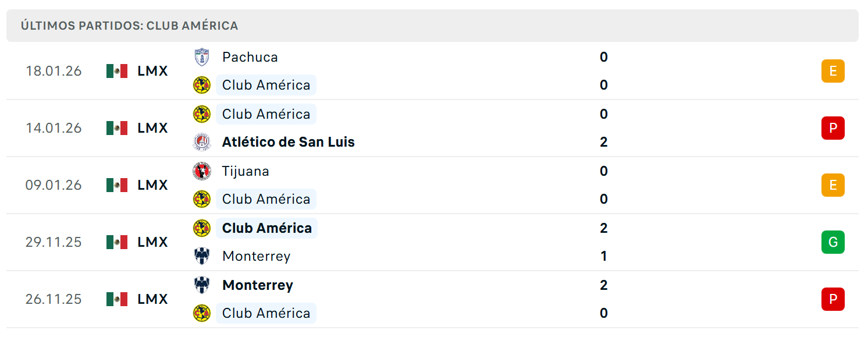Click the Tijuana team crest icon

202,171
